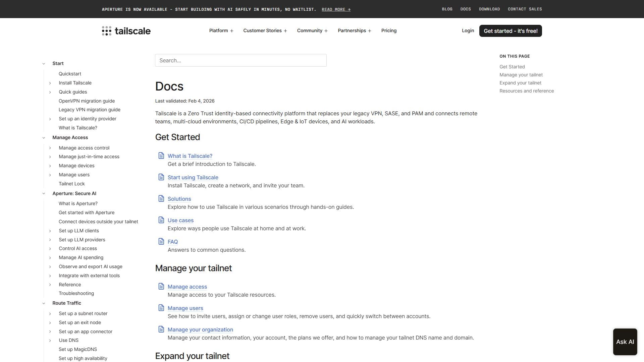Screen dimensions: 644x362
Task: Click Contact Sales in top bar
Action: click(x=525, y=9)
